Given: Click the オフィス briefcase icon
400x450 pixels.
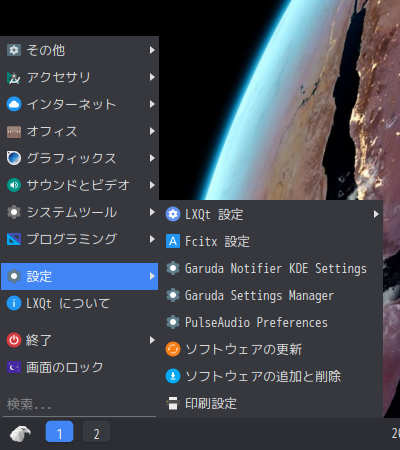Looking at the screenshot, I should pos(14,131).
